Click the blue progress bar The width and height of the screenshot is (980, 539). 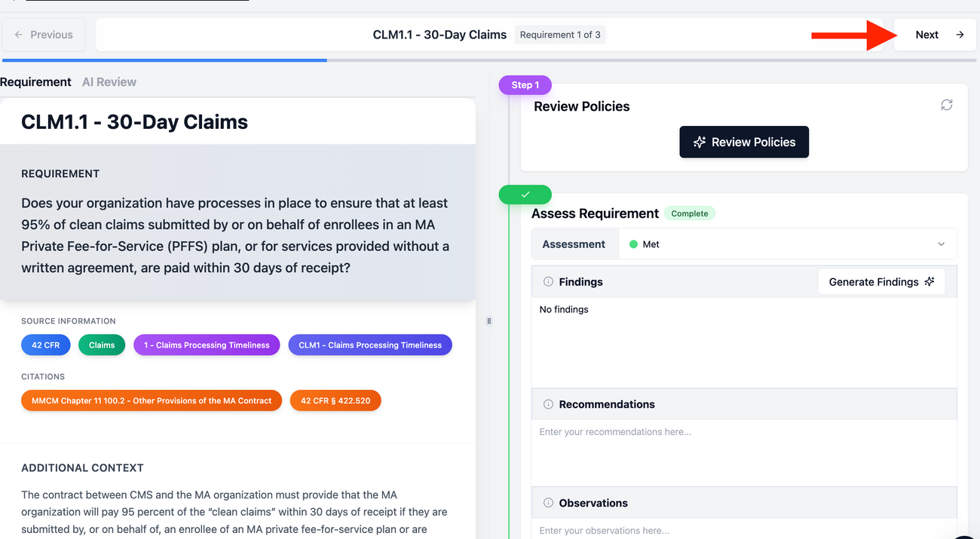point(164,60)
